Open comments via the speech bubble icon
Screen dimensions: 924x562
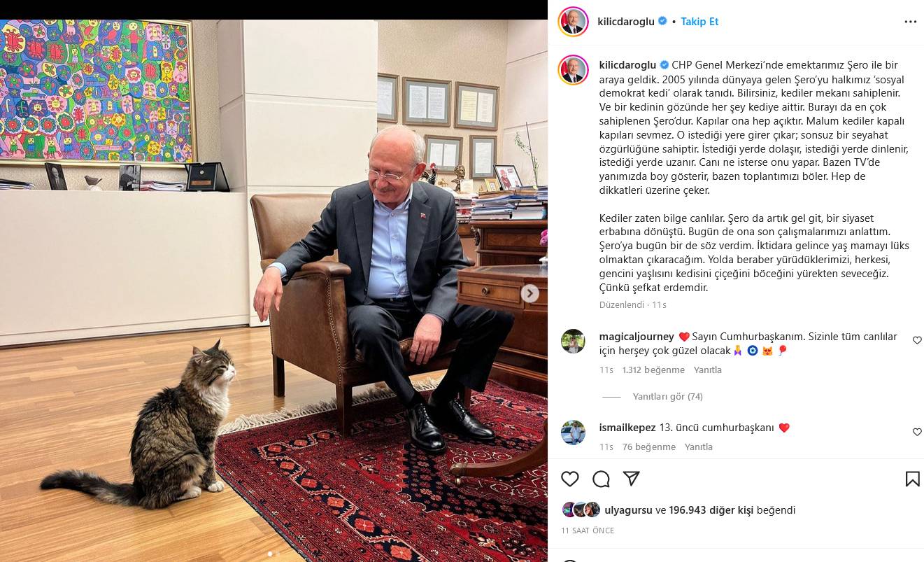[x=601, y=479]
